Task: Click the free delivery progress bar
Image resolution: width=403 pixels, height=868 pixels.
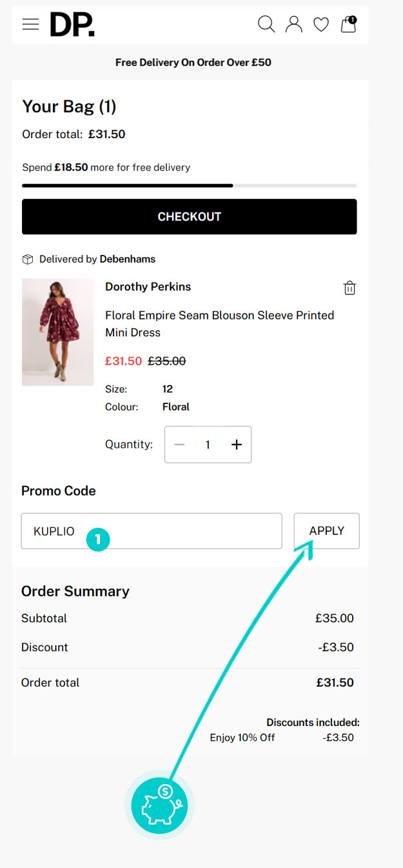Action: point(189,186)
